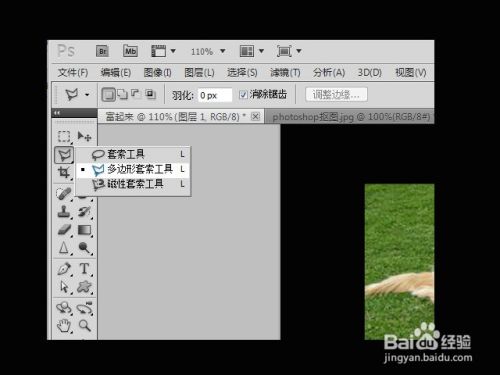Select the 3D Object Rotate tool
500x375 pixels.
click(x=64, y=307)
